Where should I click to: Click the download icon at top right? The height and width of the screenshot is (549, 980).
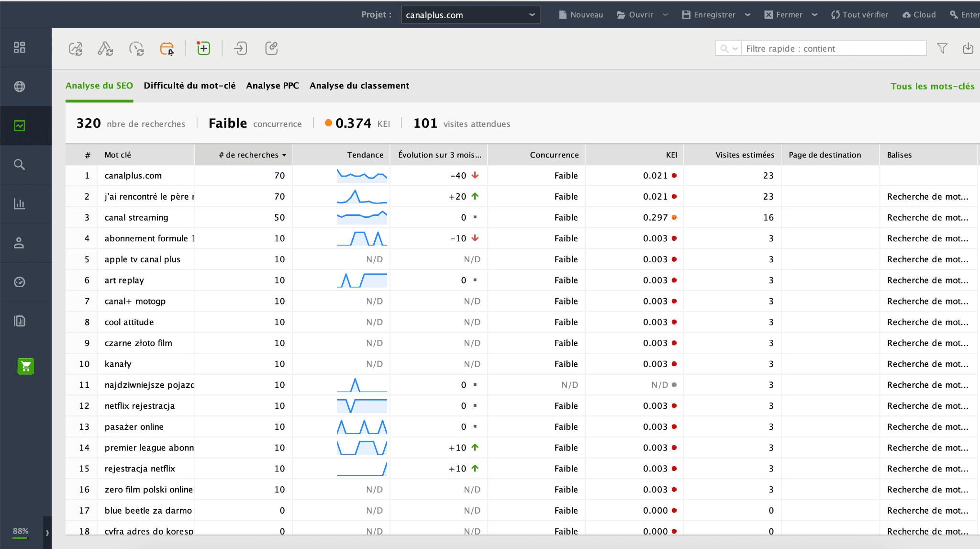(968, 48)
